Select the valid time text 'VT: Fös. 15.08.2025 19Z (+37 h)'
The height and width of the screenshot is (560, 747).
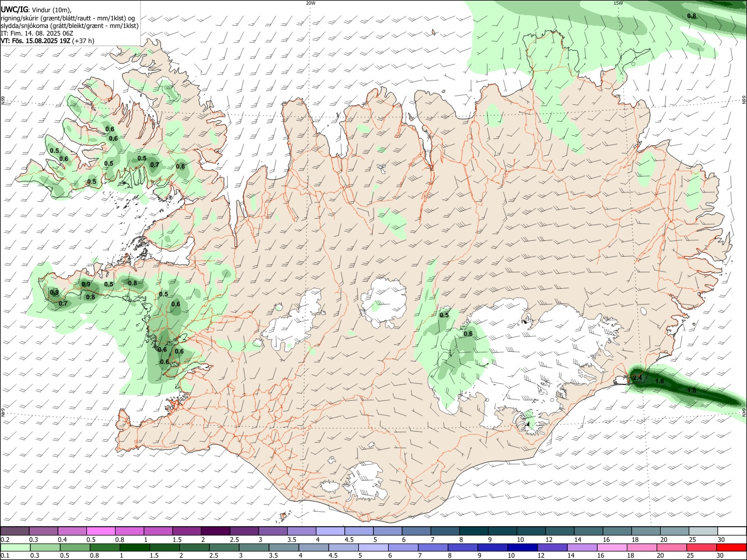[x=47, y=41]
